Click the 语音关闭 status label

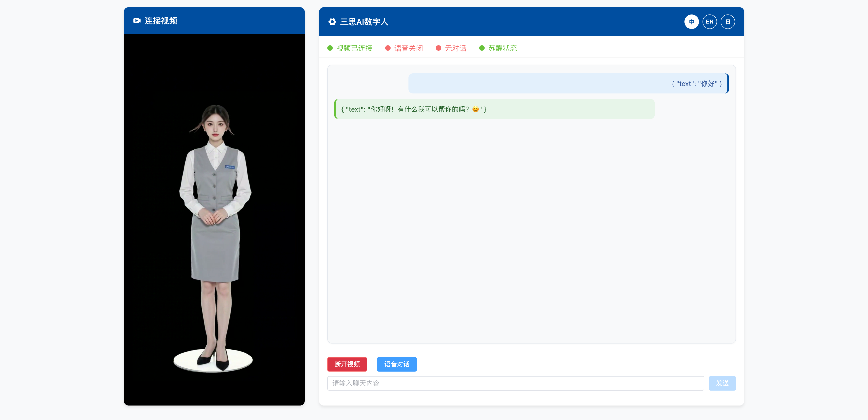408,48
